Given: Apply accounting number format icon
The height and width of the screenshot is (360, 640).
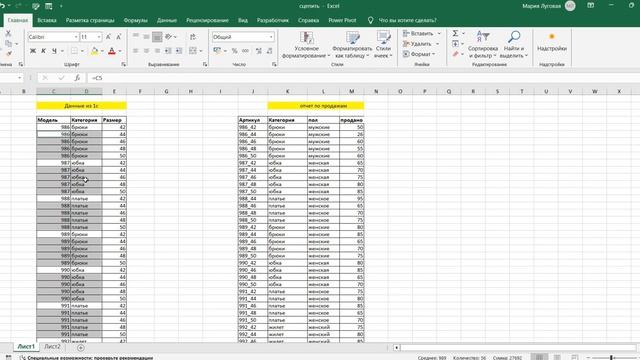Looking at the screenshot, I should [x=217, y=51].
